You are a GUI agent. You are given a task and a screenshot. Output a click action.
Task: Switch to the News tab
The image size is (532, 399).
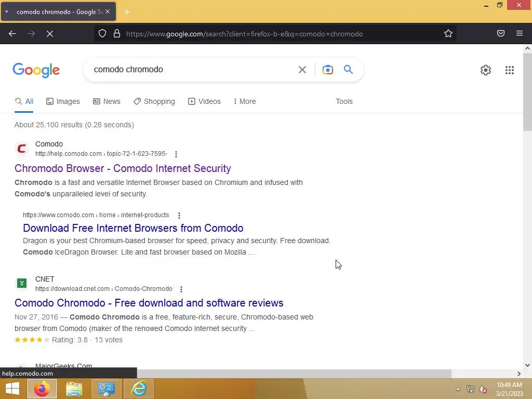click(107, 101)
